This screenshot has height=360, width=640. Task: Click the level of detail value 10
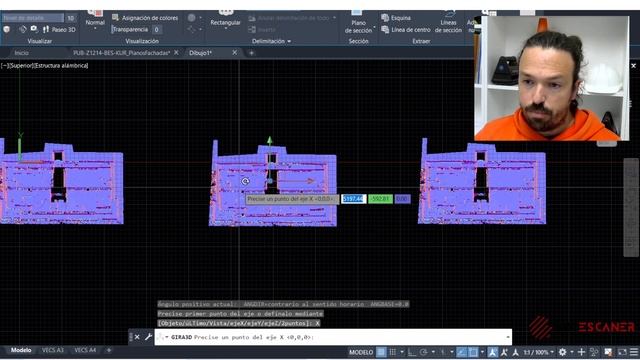click(71, 18)
